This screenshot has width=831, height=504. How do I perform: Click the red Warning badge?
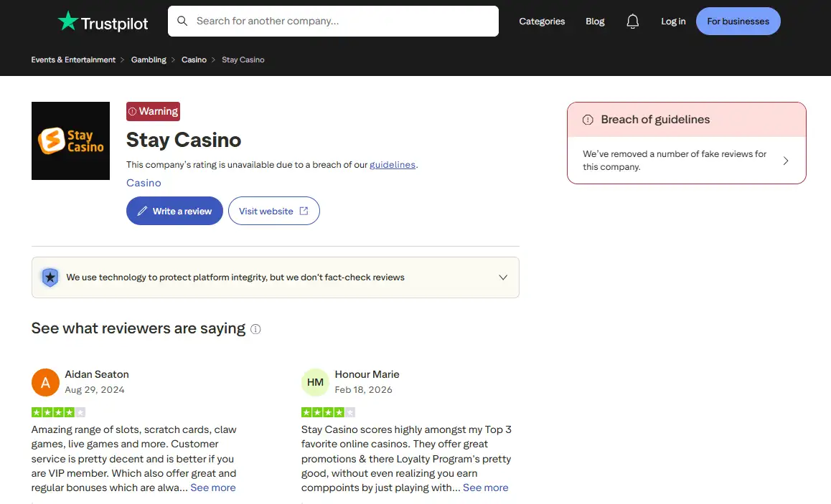pos(153,111)
